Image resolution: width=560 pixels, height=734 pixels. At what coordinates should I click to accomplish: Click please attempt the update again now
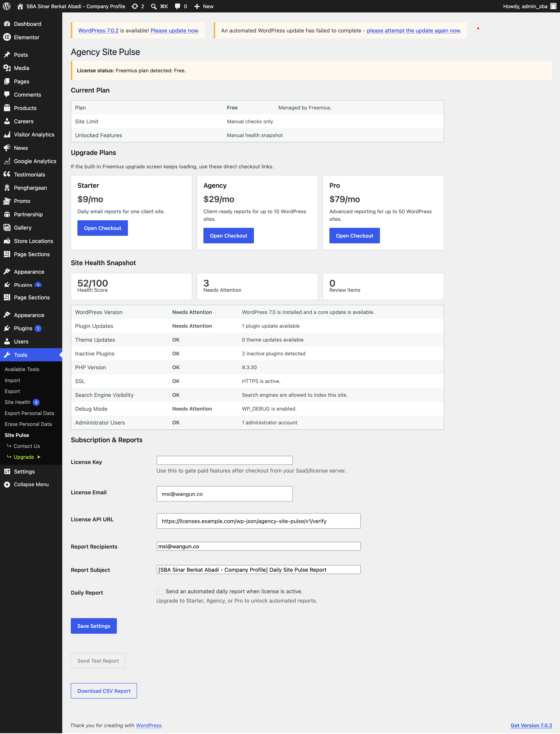click(413, 31)
